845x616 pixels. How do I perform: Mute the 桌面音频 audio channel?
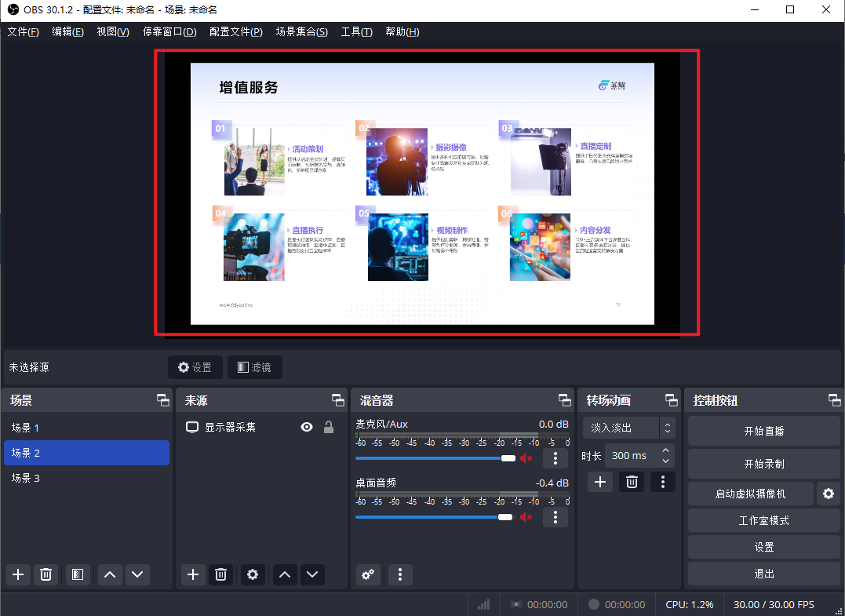pyautogui.click(x=526, y=516)
